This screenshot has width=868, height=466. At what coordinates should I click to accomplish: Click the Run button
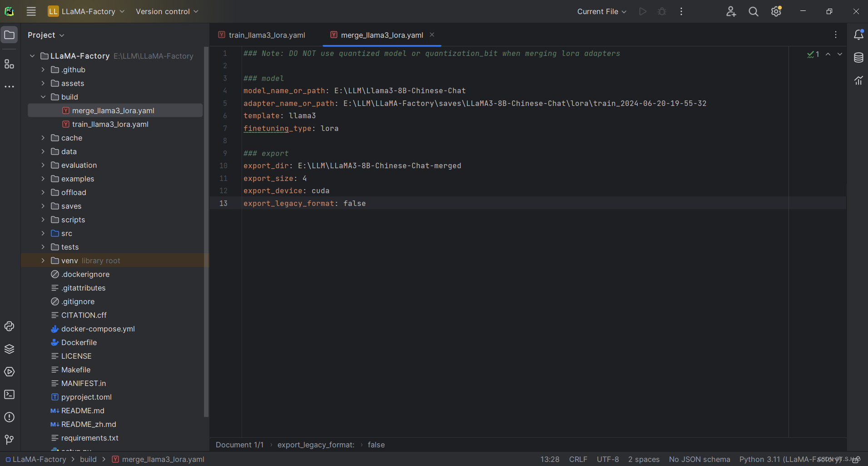(x=643, y=11)
